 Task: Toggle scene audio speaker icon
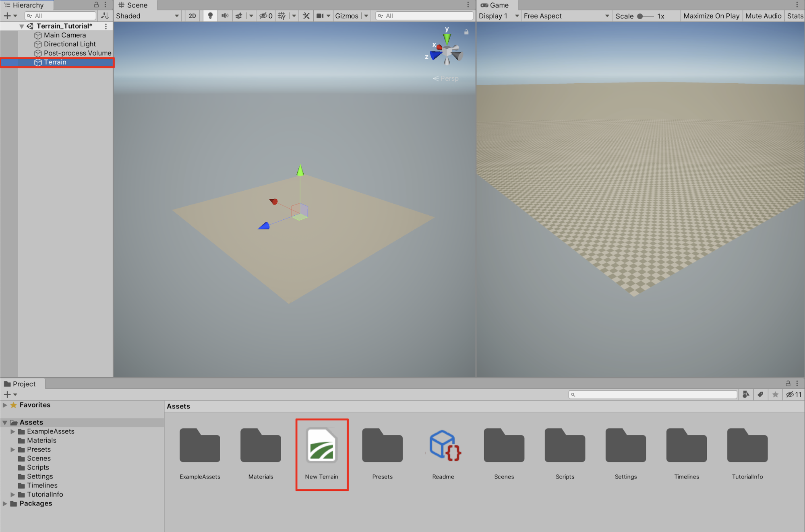225,16
